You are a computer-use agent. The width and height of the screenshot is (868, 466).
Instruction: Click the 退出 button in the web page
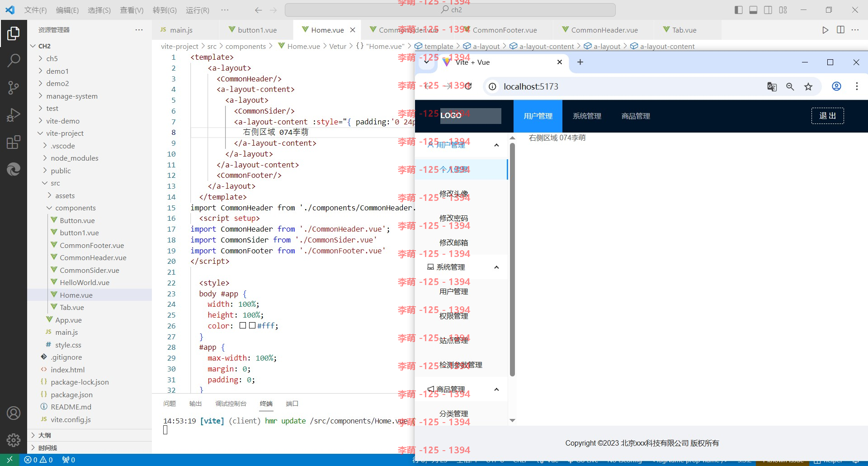827,116
